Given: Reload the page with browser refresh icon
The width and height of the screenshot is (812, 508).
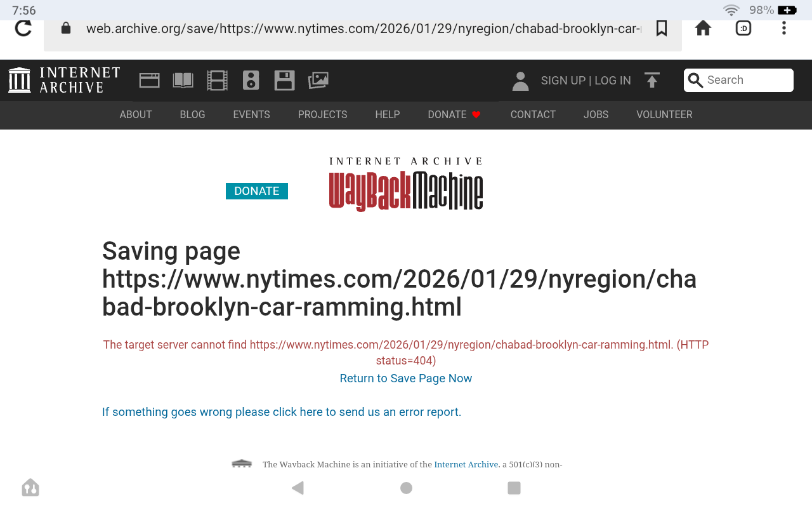Looking at the screenshot, I should 23,29.
